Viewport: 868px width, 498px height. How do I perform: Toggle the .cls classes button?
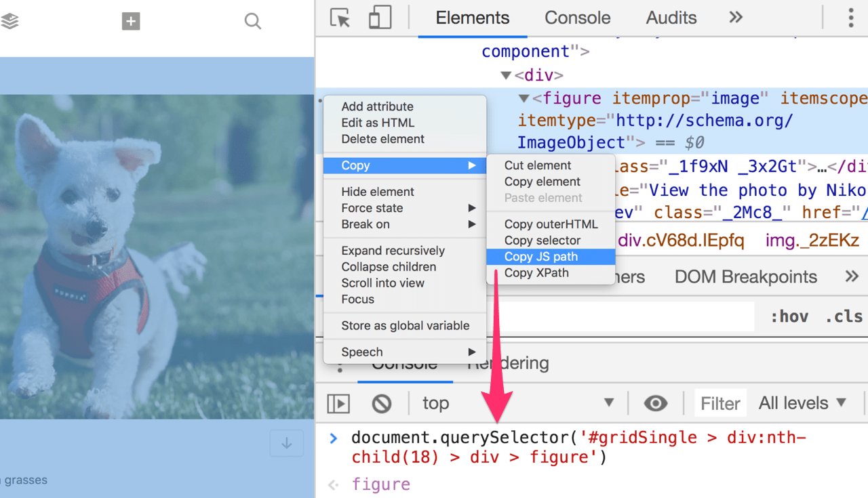click(x=844, y=316)
